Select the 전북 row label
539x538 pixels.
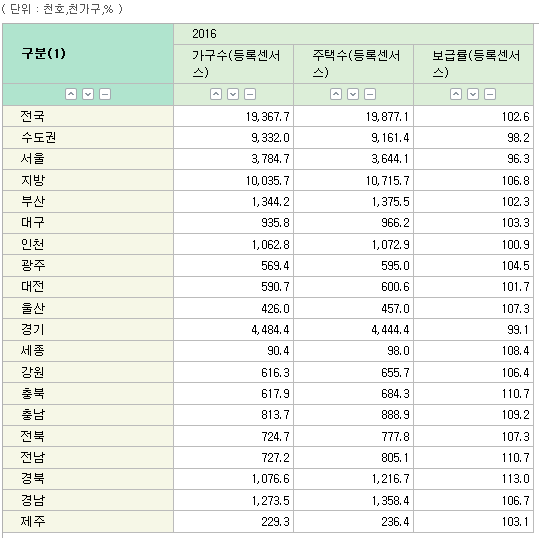(x=32, y=436)
